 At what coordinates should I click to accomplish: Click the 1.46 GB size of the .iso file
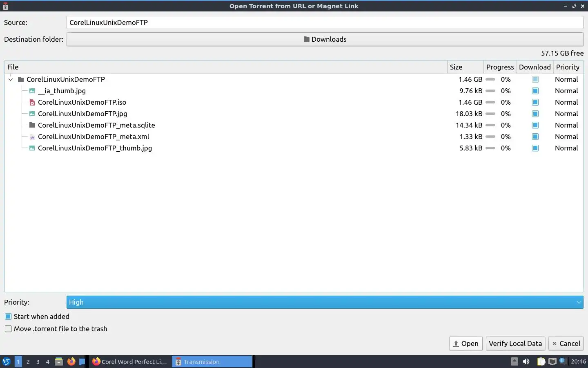coord(470,102)
